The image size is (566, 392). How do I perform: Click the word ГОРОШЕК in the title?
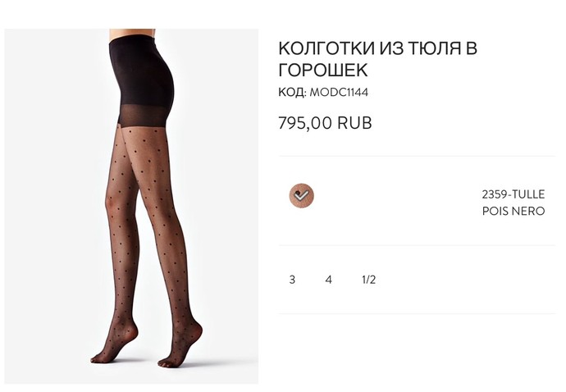323,70
